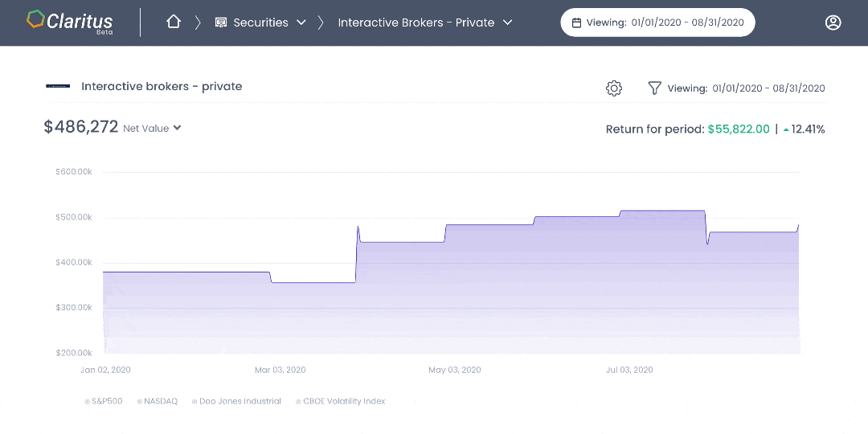Click the Securities breadcrumb icon
The image size is (868, 434).
tap(221, 23)
